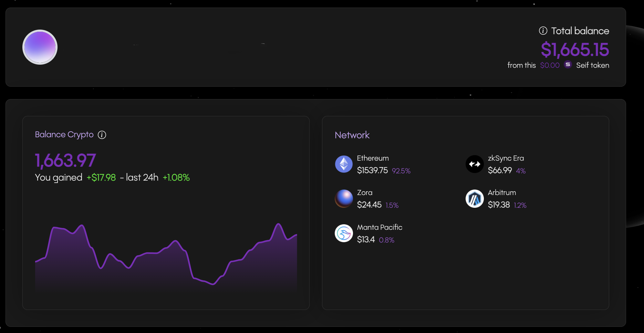Click the purple gradient profile avatar
The image size is (644, 333).
click(40, 47)
